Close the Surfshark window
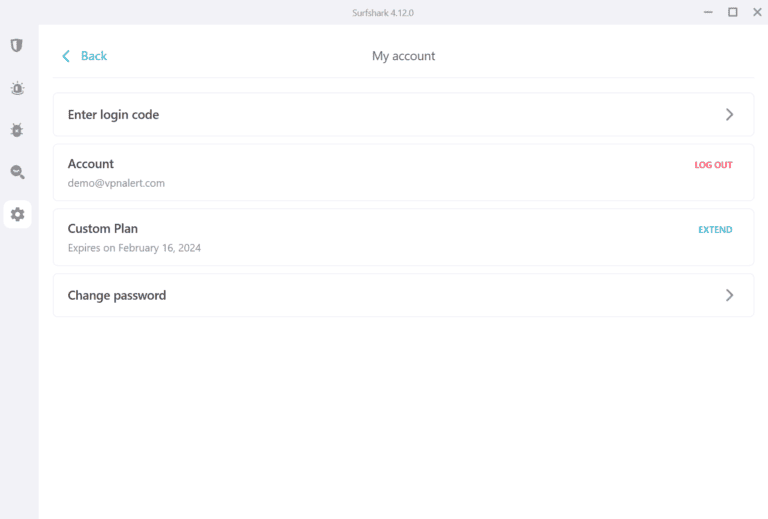This screenshot has height=519, width=768. 756,12
